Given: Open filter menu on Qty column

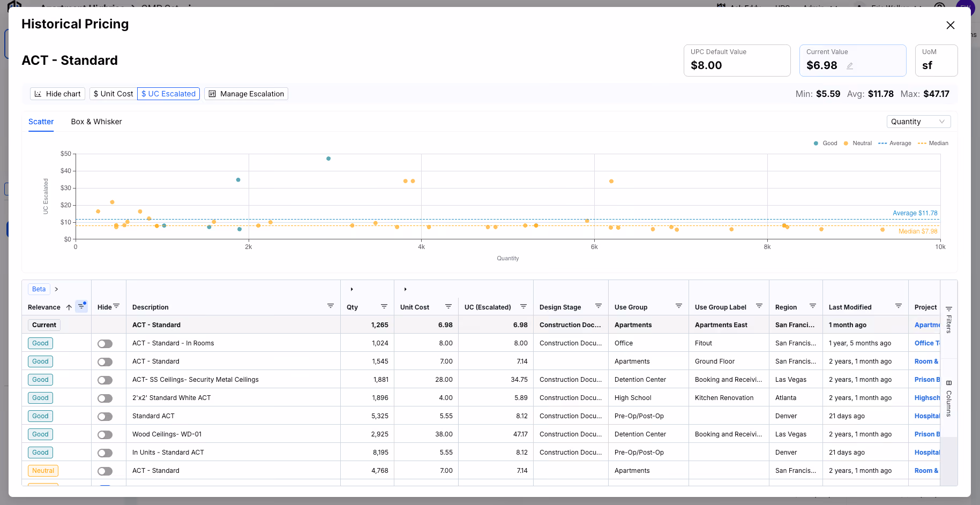Looking at the screenshot, I should pyautogui.click(x=384, y=306).
